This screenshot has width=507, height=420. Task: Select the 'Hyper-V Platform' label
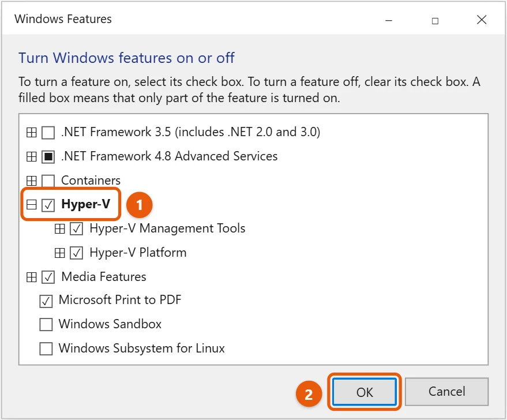tap(138, 253)
